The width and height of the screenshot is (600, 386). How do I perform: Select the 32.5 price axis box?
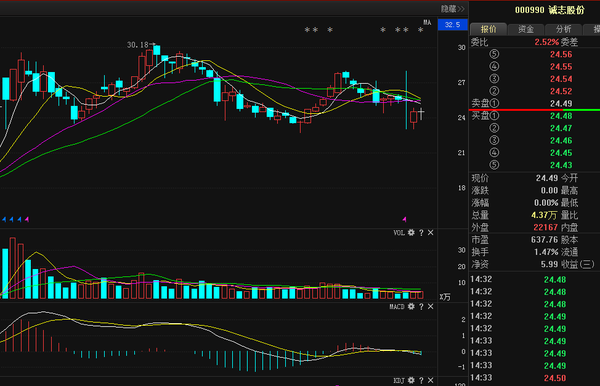[x=453, y=24]
